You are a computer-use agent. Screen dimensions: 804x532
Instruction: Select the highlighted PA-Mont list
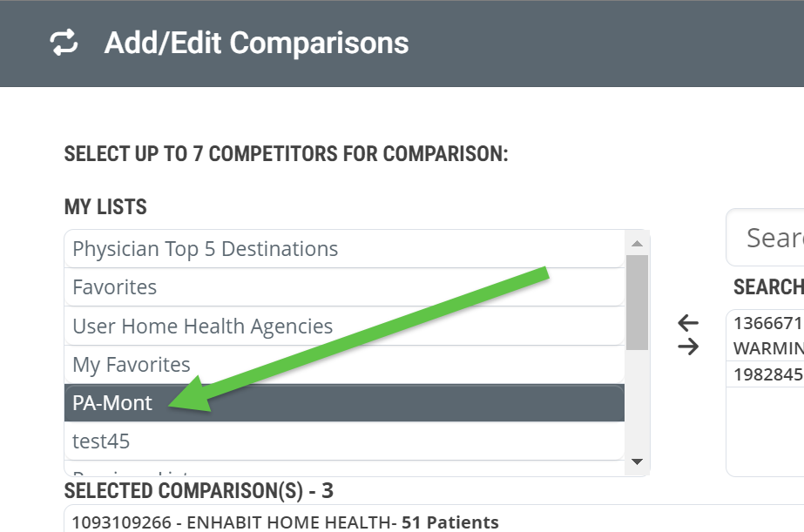tap(344, 403)
